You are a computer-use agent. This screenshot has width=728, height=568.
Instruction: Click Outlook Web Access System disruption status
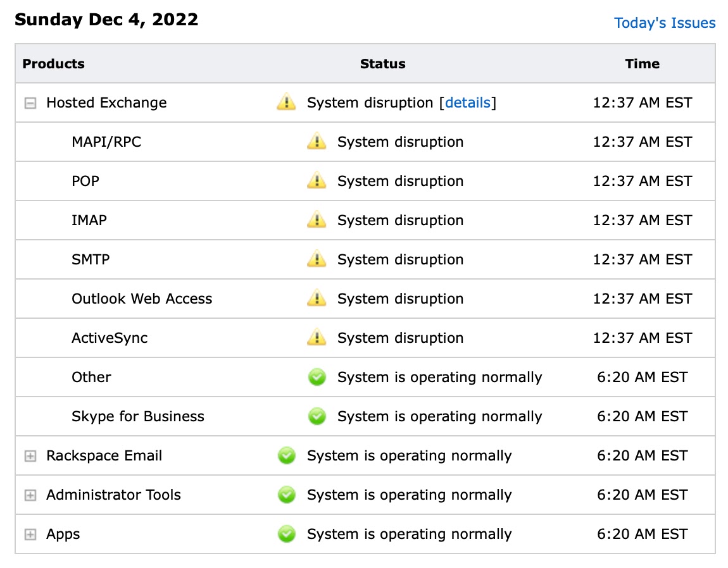click(x=400, y=299)
